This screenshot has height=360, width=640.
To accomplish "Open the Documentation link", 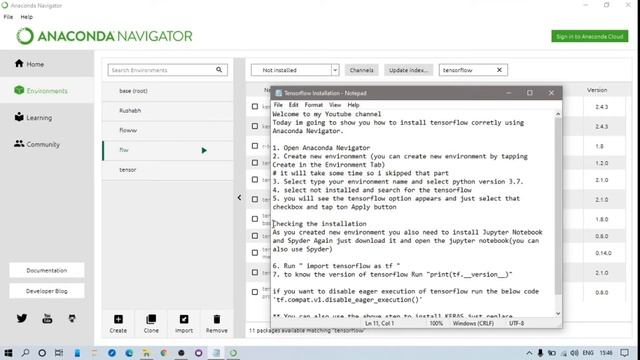I will click(47, 270).
